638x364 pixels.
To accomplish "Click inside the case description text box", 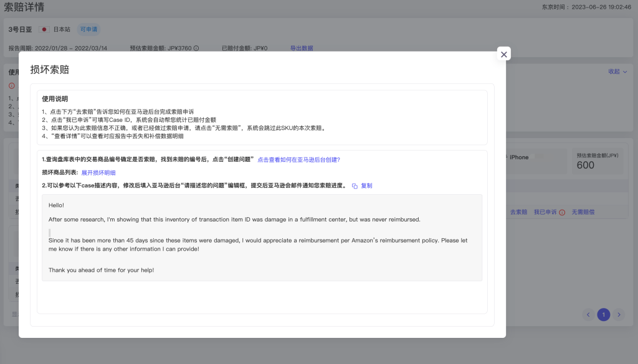I will tap(262, 238).
